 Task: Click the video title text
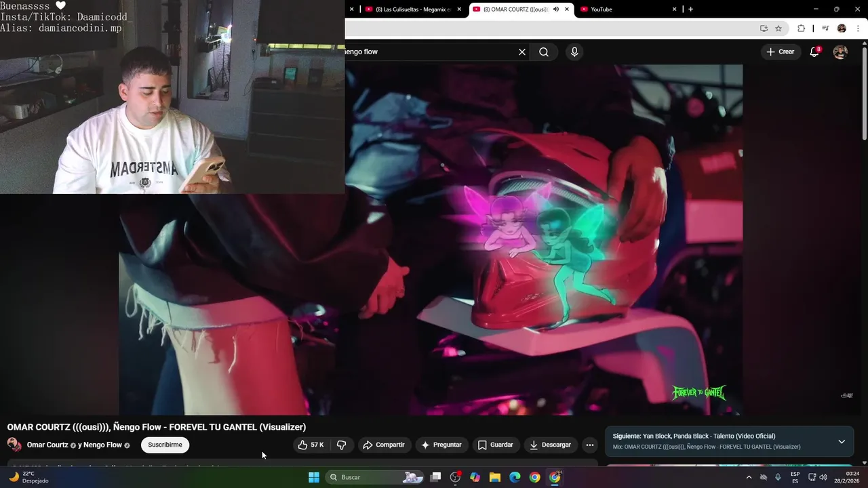tap(157, 427)
